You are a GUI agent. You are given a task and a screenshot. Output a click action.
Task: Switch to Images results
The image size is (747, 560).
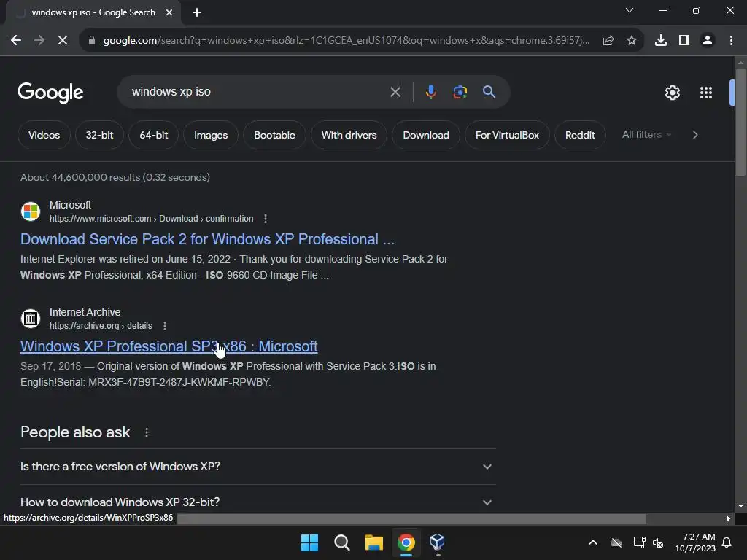tap(211, 135)
